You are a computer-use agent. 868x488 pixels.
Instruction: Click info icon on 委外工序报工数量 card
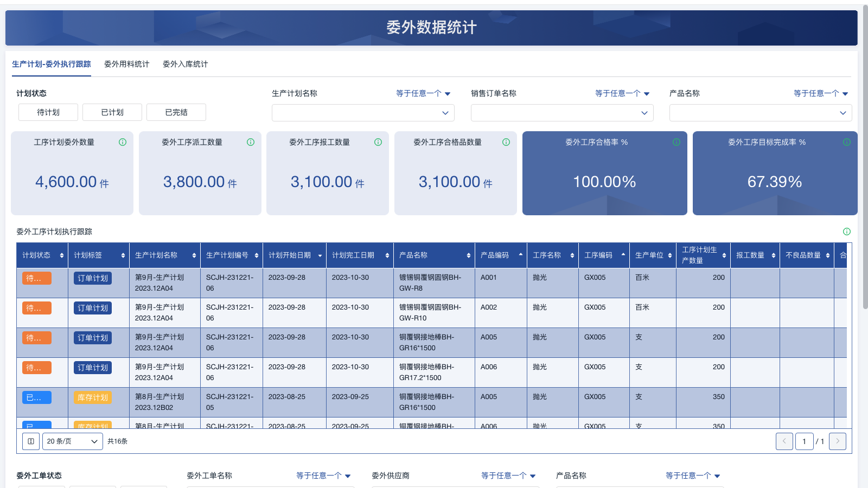click(378, 142)
